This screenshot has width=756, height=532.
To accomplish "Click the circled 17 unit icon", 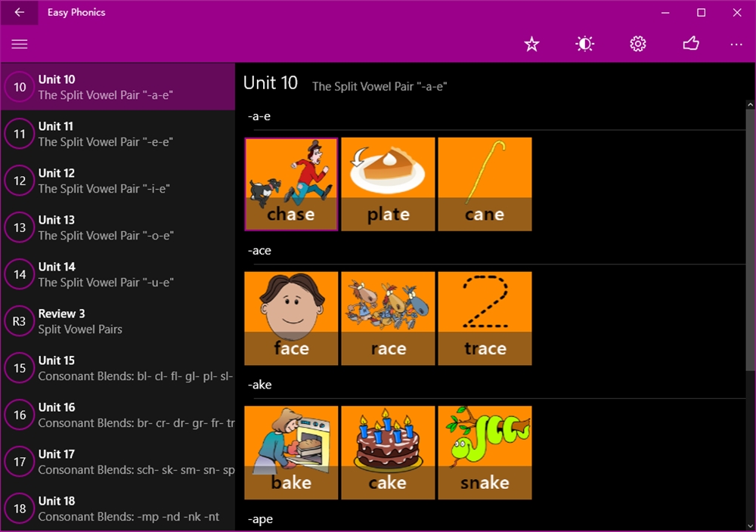I will tap(20, 462).
